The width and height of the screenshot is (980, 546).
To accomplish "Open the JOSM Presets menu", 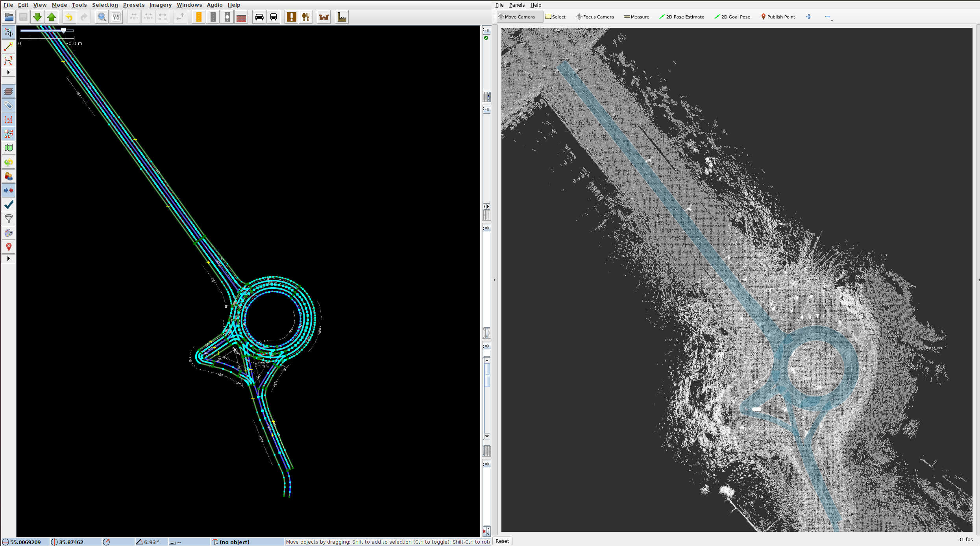I will pyautogui.click(x=133, y=5).
